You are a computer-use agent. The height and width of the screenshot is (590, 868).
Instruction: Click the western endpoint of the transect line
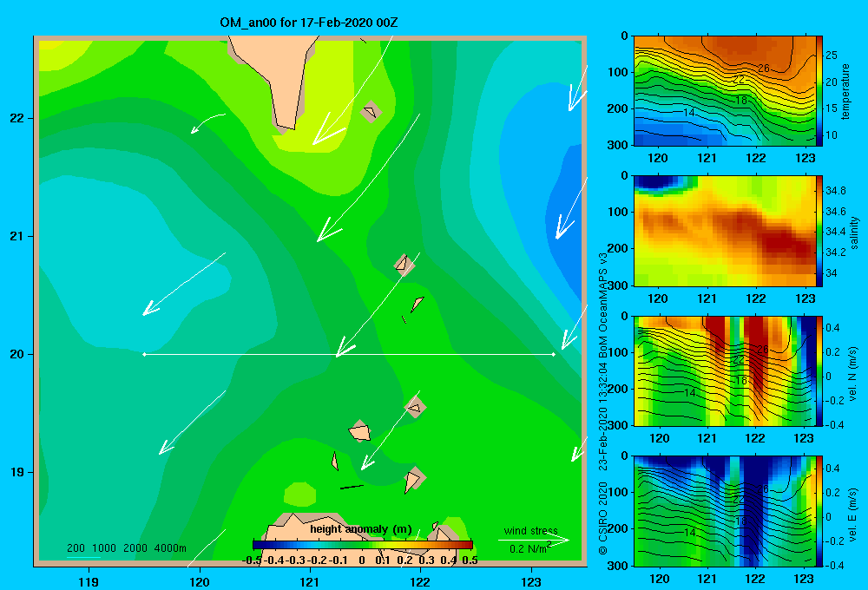tap(144, 354)
